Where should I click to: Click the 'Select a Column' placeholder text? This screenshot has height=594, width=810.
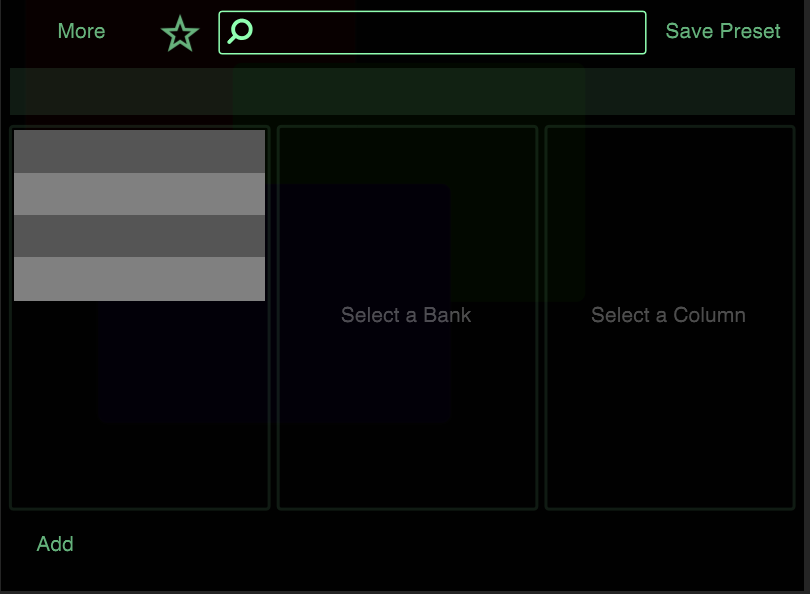tap(668, 315)
